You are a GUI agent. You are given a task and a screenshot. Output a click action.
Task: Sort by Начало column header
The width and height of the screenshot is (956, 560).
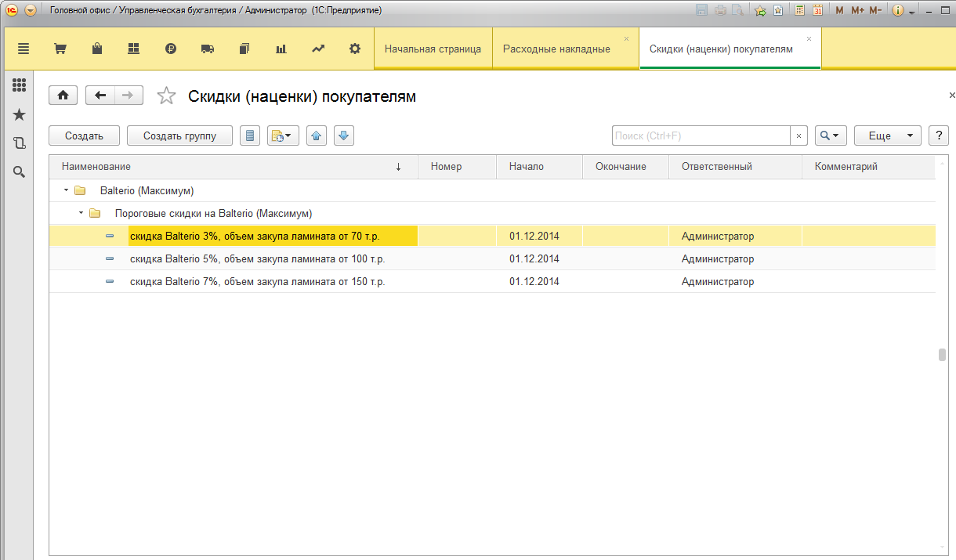coord(540,167)
